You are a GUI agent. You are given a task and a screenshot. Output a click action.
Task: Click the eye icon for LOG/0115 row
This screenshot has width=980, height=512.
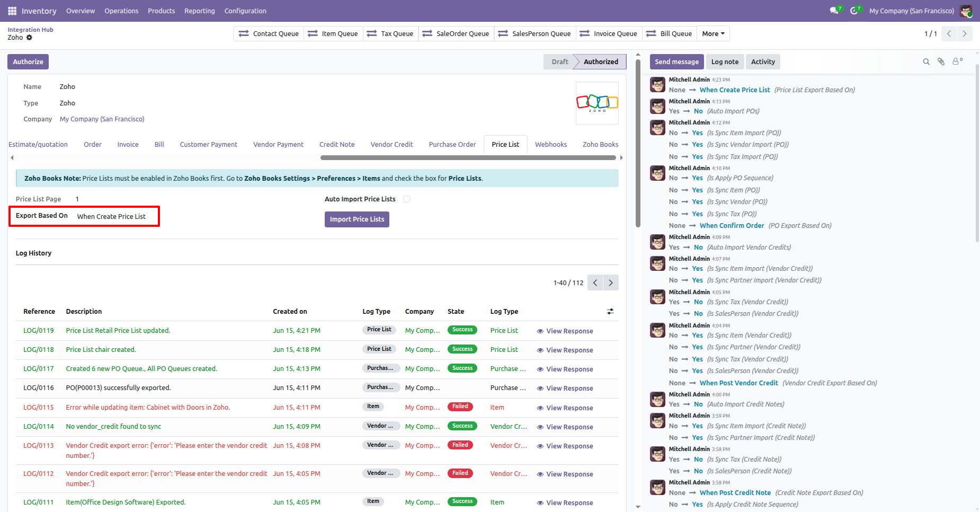pyautogui.click(x=540, y=408)
